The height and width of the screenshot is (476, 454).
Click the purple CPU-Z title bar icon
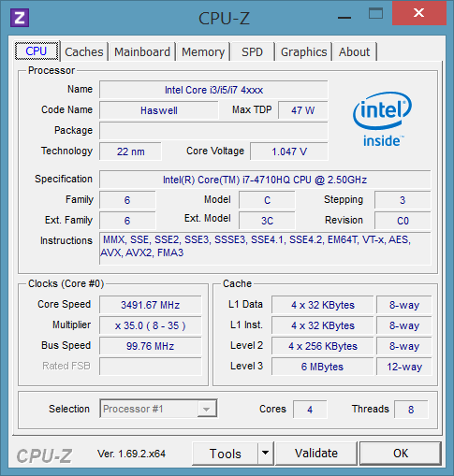[20, 18]
